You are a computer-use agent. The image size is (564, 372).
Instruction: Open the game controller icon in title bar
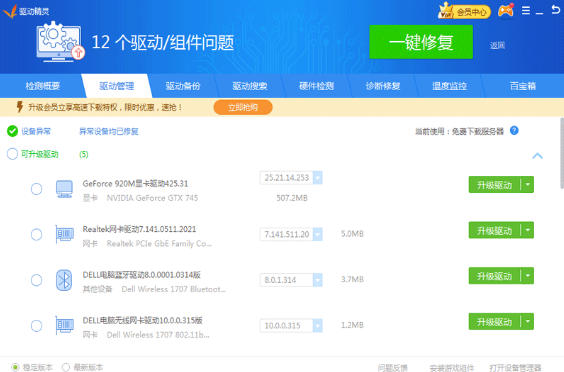point(505,11)
